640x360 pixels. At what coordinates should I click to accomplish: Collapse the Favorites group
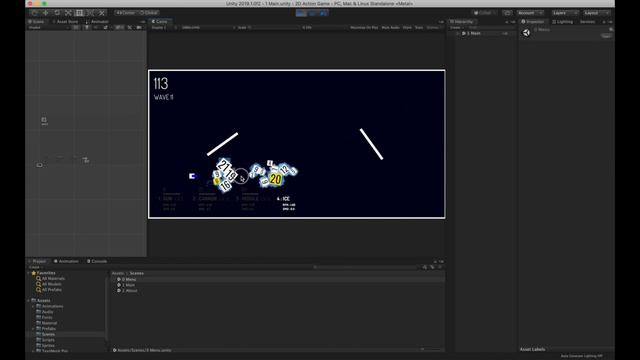(x=29, y=273)
